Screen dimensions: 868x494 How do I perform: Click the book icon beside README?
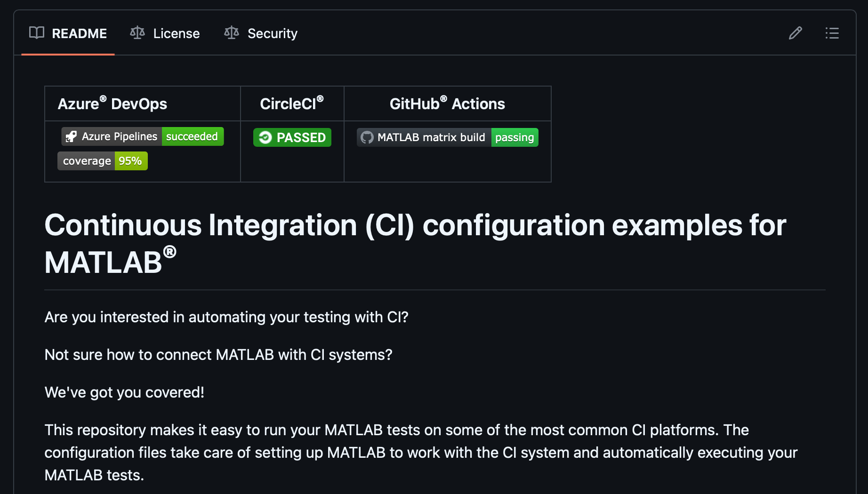[37, 33]
